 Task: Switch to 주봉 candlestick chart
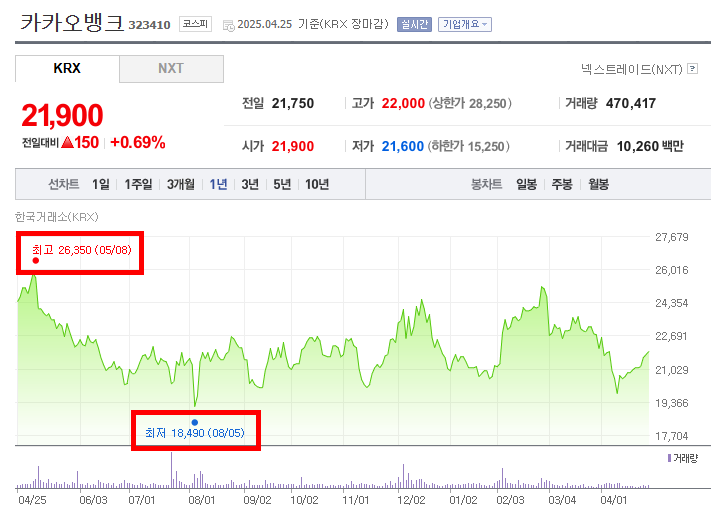coord(562,184)
